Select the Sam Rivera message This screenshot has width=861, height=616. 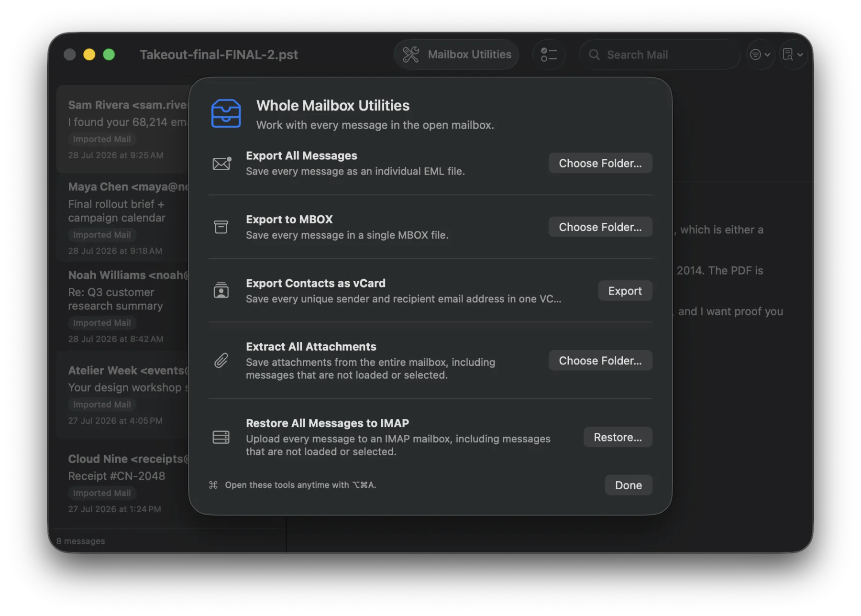(x=123, y=129)
